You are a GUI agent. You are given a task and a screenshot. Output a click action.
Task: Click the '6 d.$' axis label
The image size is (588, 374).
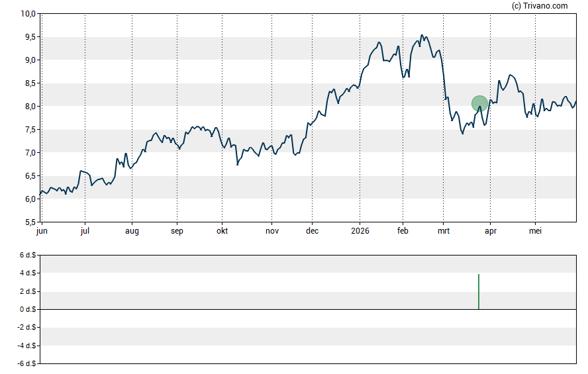click(28, 255)
